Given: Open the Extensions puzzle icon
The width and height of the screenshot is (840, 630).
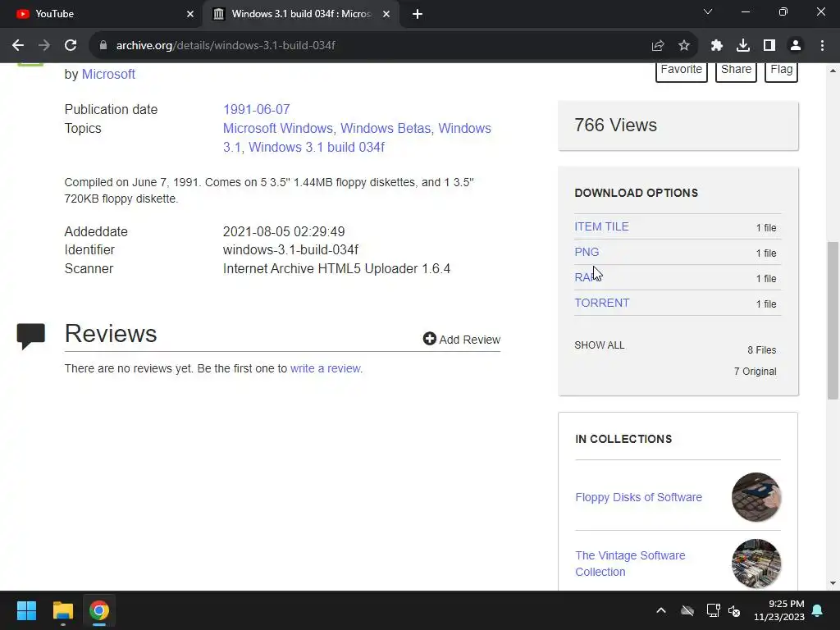Looking at the screenshot, I should coord(717,46).
